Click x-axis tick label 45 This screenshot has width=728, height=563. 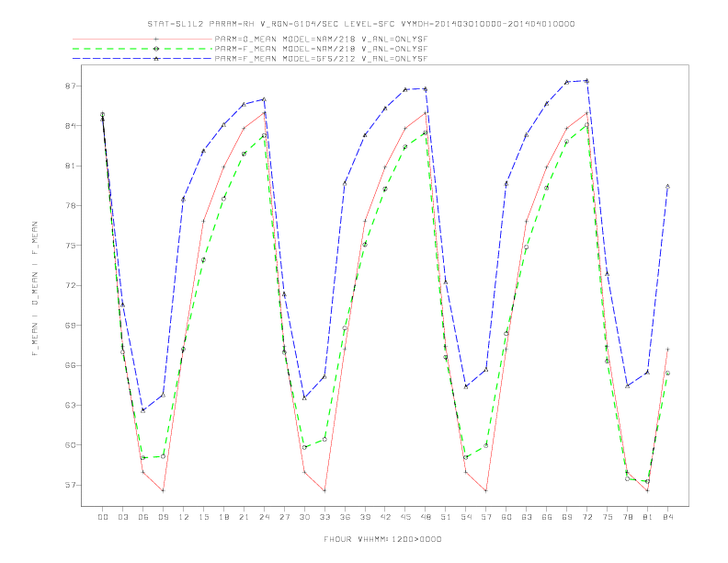(x=405, y=517)
